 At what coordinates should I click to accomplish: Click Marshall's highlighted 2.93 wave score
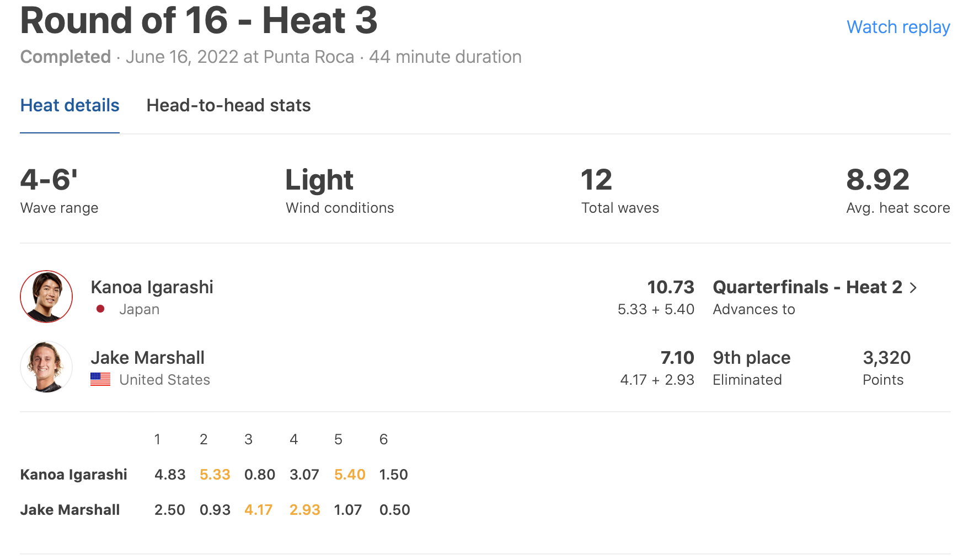coord(304,510)
